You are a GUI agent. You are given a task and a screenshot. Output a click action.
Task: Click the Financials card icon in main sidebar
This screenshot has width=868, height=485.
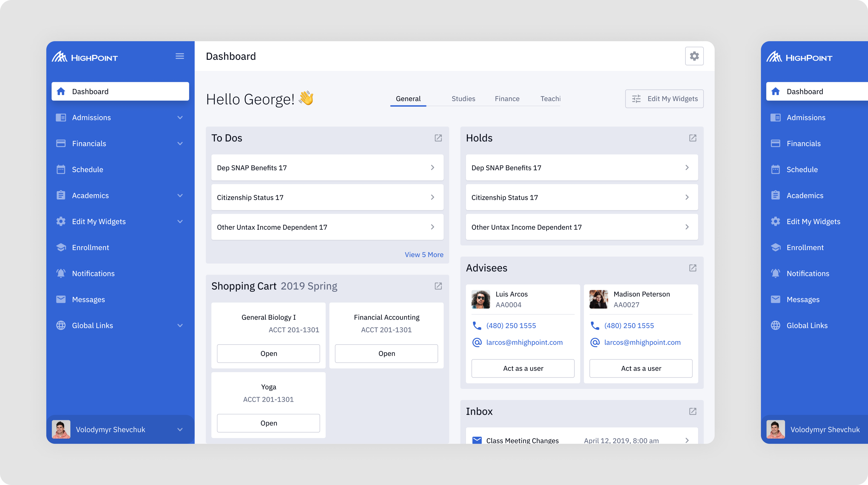[61, 143]
